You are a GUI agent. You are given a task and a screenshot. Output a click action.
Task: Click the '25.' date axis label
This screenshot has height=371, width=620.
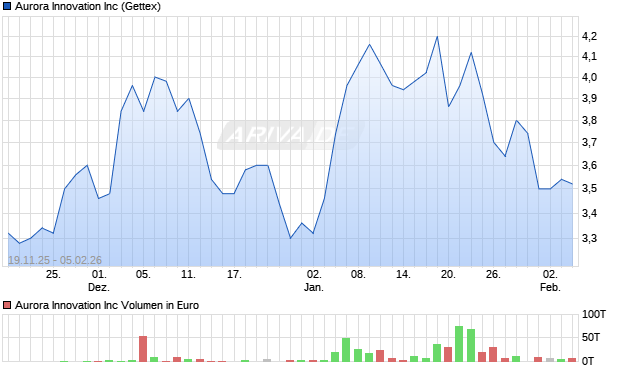53,274
